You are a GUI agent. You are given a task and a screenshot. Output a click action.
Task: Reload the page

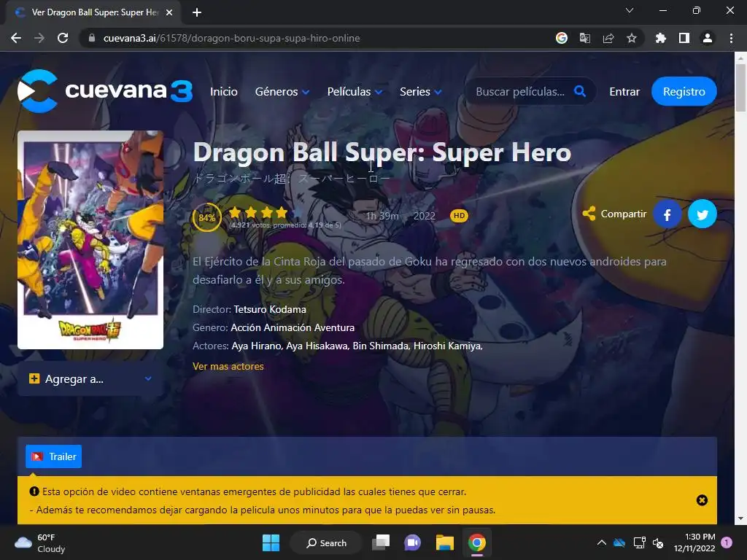[x=63, y=38]
